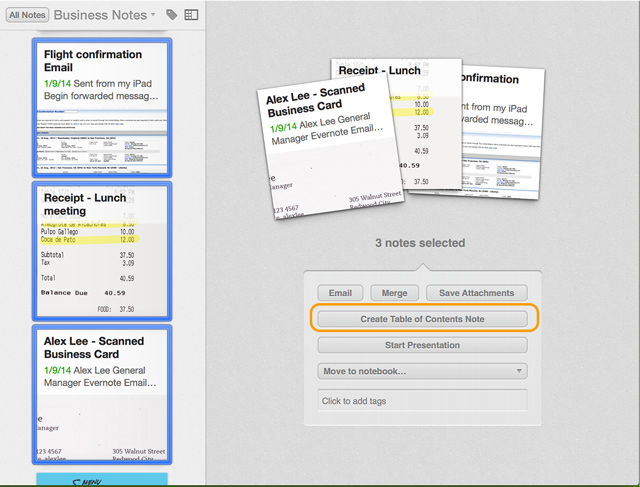
Task: Click the blue menu note card at list bottom
Action: click(102, 479)
